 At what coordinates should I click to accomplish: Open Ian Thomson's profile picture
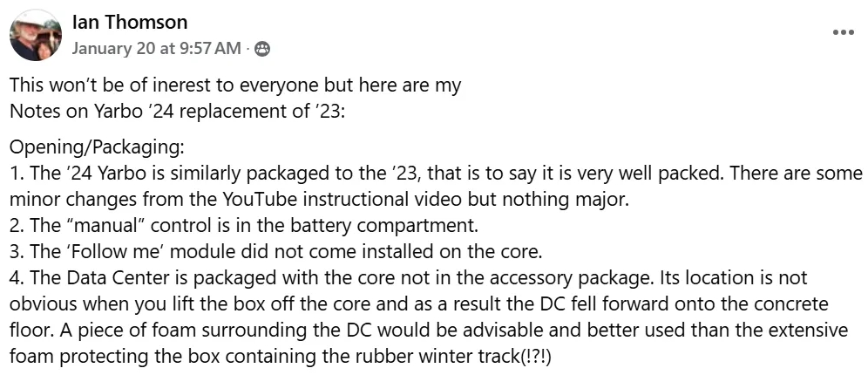(x=36, y=36)
